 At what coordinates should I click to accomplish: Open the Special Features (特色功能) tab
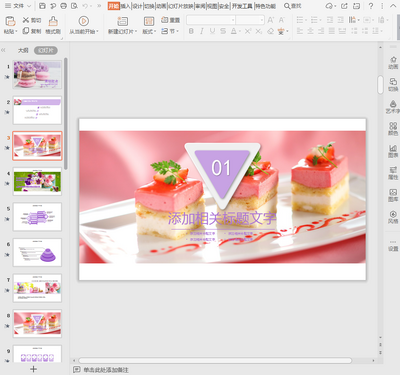pyautogui.click(x=266, y=6)
